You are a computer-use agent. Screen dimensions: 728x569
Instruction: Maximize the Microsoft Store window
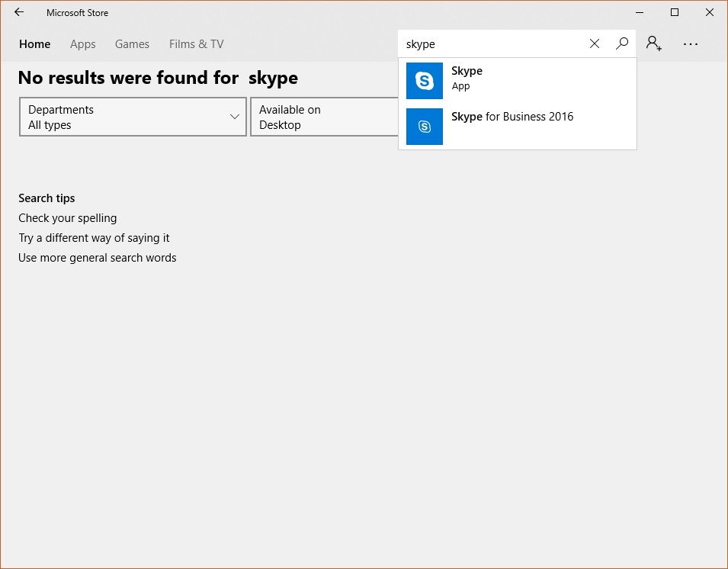(674, 12)
